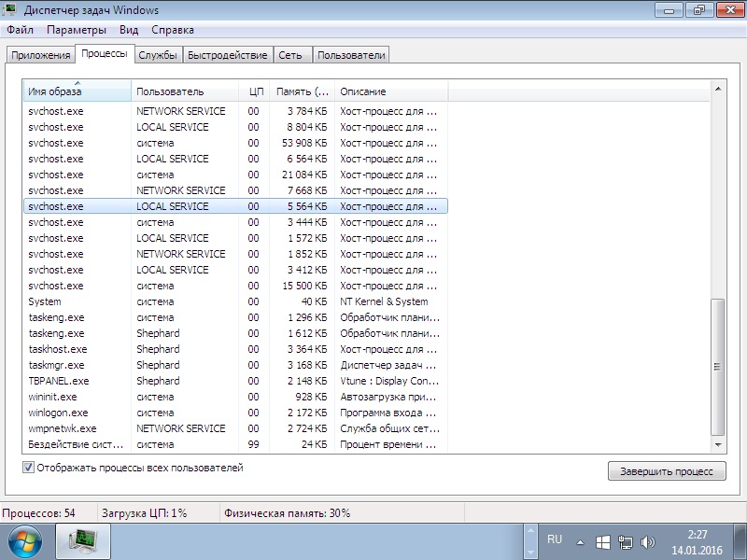Select taskmgr.exe process
This screenshot has height=560, width=747.
(x=235, y=365)
